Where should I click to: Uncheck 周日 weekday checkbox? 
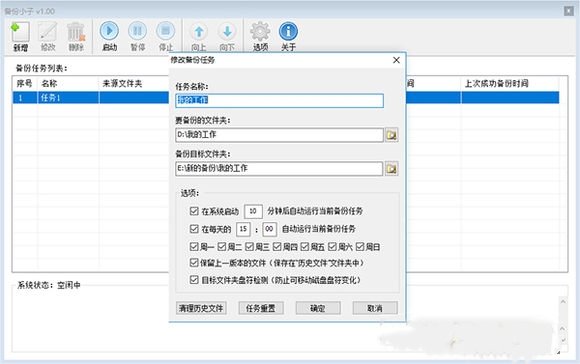(x=360, y=246)
